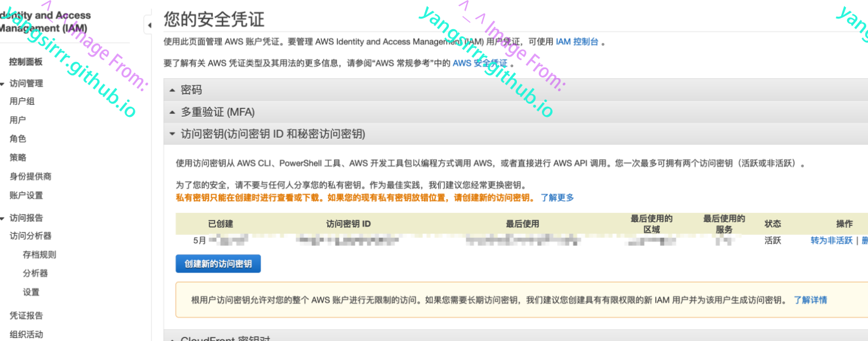Image resolution: width=868 pixels, height=341 pixels.
Task: Open 策略 in the sidebar
Action: (x=18, y=157)
